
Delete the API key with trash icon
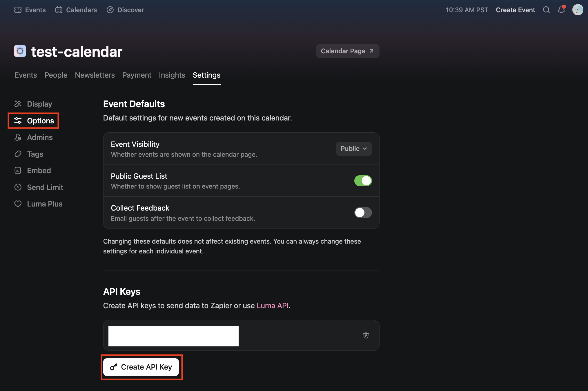click(x=366, y=335)
